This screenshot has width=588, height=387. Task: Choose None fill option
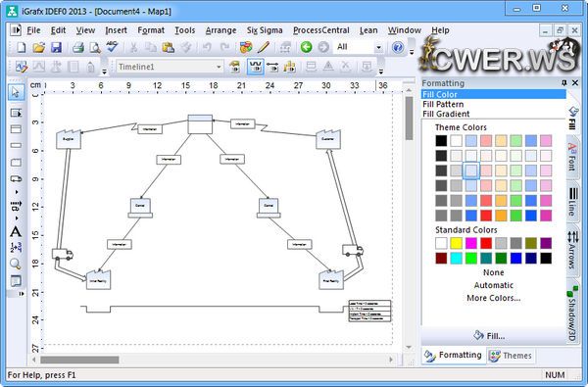pos(494,272)
